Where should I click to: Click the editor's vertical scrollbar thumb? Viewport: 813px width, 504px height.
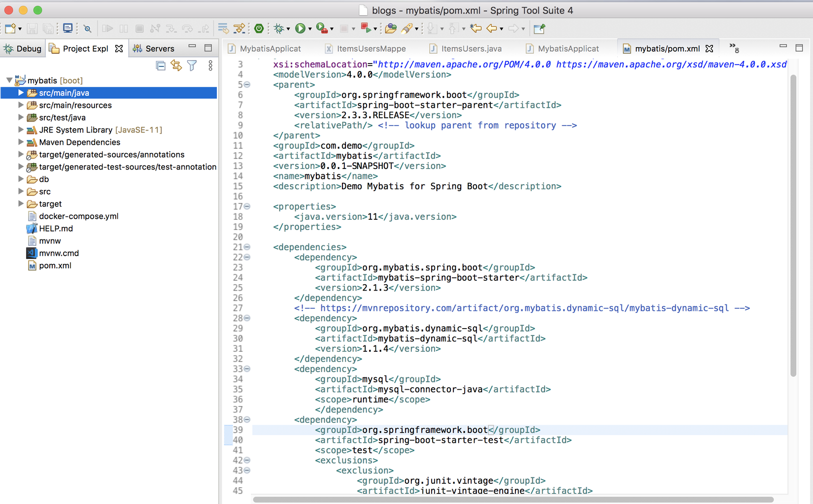793,225
